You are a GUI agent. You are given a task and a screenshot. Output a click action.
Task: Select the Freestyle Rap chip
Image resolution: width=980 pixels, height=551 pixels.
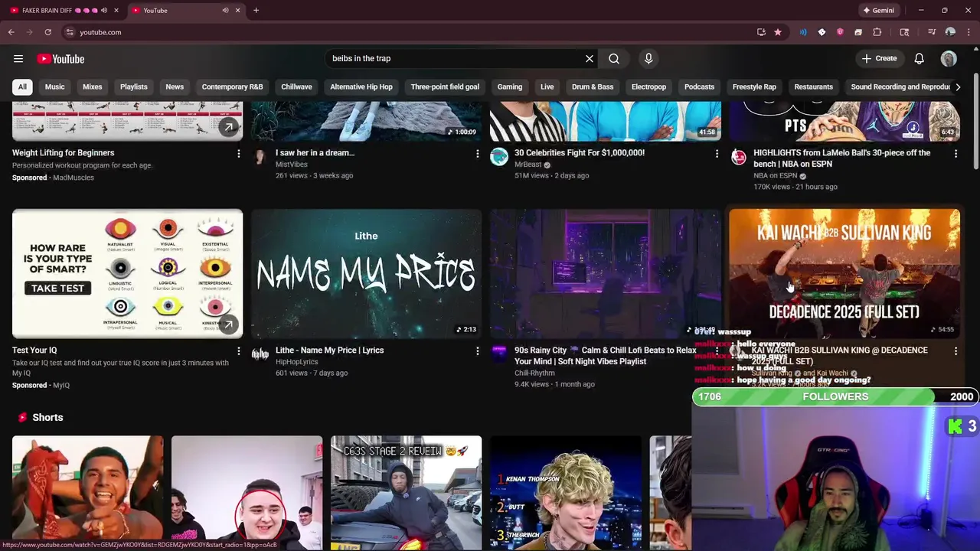point(754,87)
